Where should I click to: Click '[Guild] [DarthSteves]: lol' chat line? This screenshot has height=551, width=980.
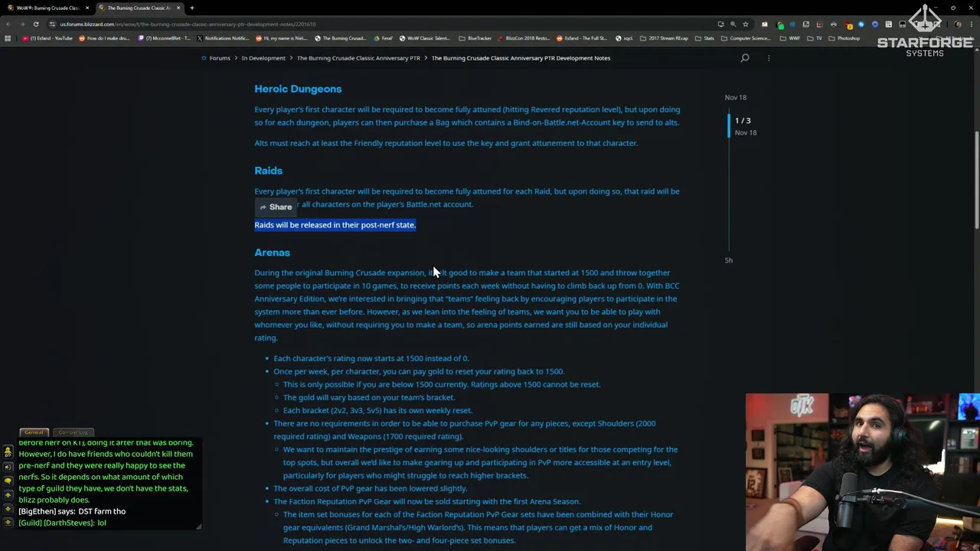point(62,523)
